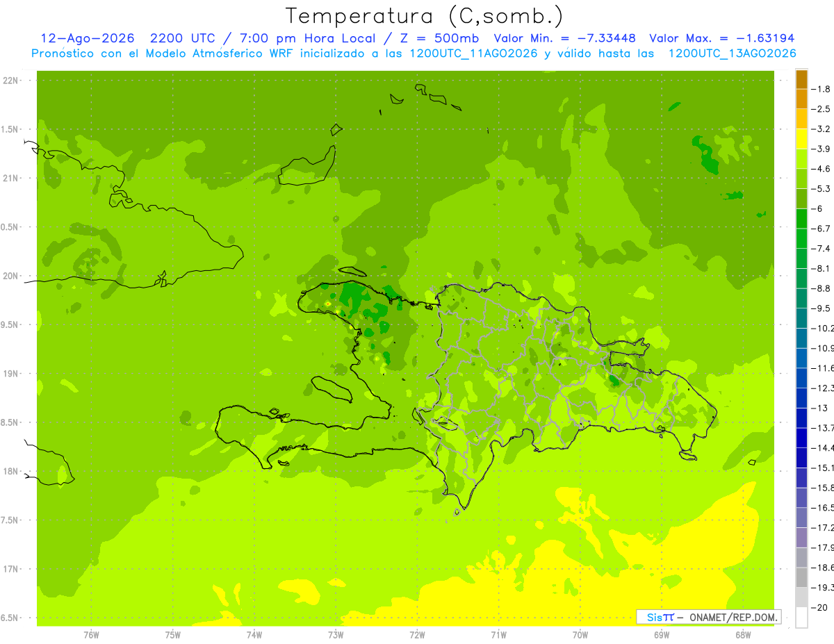The width and height of the screenshot is (834, 644).
Task: Click the '-1.8' colorbar value
Action: coord(821,89)
